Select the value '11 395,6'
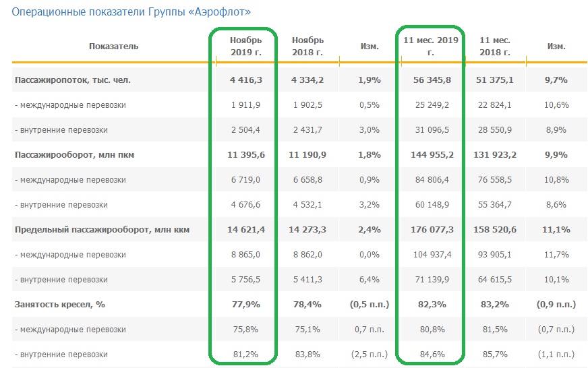The image size is (588, 368). [x=246, y=155]
